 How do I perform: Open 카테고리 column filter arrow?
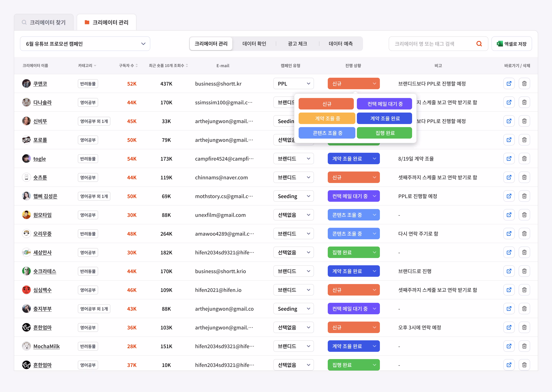[x=95, y=66]
